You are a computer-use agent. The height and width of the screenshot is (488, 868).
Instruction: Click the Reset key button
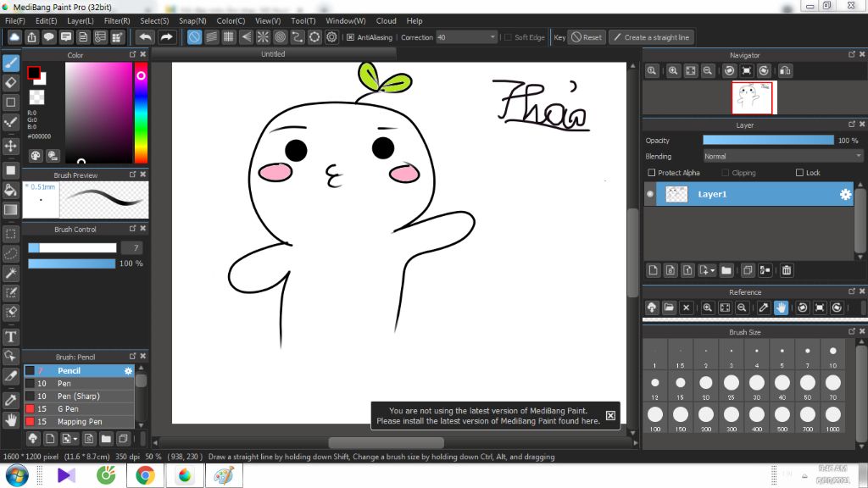587,37
